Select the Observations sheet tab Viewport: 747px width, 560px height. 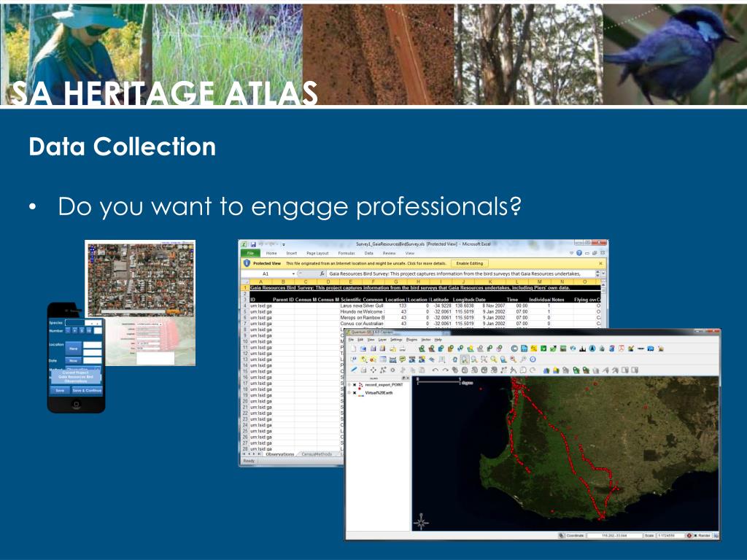[x=279, y=454]
